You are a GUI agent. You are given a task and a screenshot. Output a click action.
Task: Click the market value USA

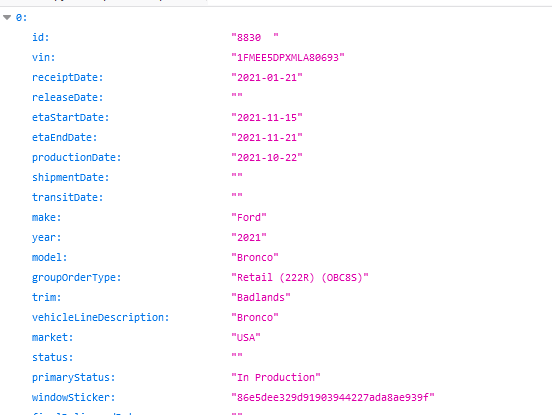[246, 338]
